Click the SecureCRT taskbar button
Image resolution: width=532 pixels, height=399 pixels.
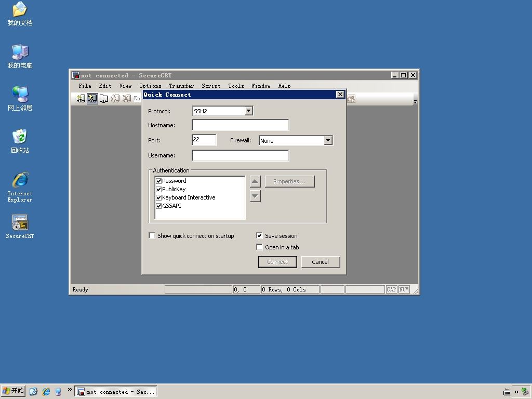pos(116,392)
